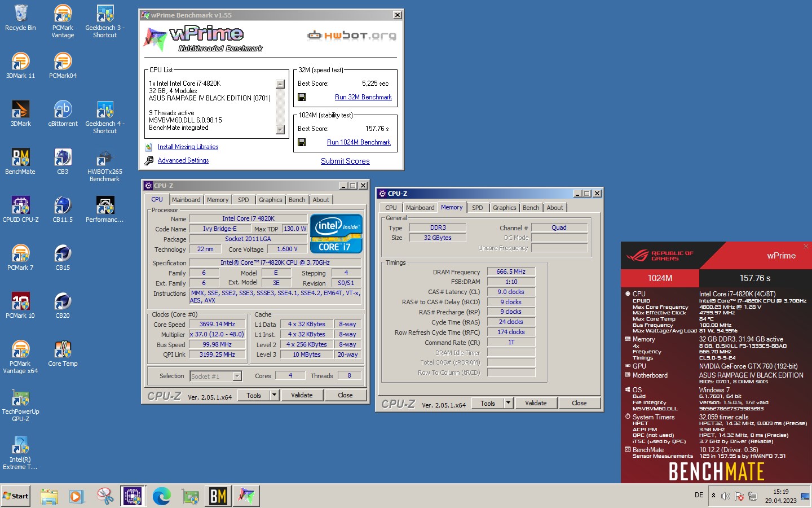Open the PCMark04 desktop icon
The width and height of the screenshot is (812, 508).
tap(63, 65)
